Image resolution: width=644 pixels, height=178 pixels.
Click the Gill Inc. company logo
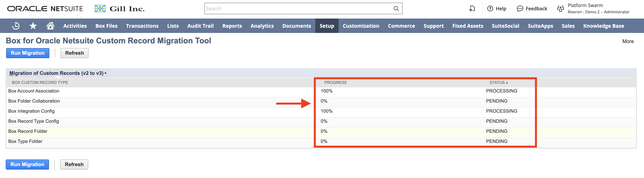120,9
